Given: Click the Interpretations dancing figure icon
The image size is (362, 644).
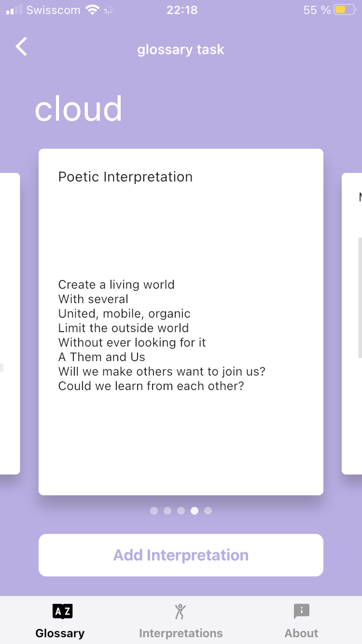Looking at the screenshot, I should 180,612.
